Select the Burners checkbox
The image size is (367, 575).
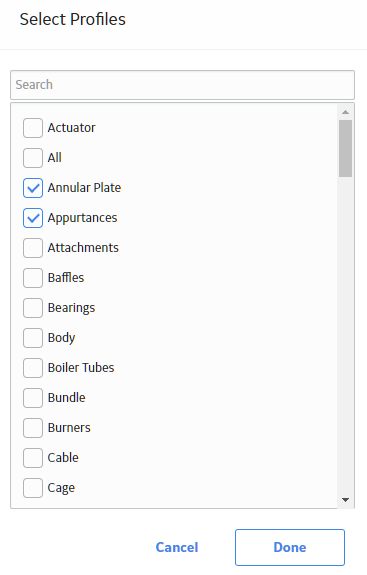[33, 428]
